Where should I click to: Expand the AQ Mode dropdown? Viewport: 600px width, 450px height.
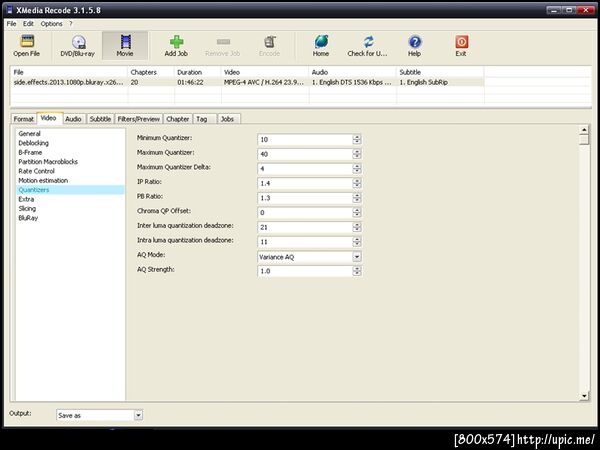[357, 257]
